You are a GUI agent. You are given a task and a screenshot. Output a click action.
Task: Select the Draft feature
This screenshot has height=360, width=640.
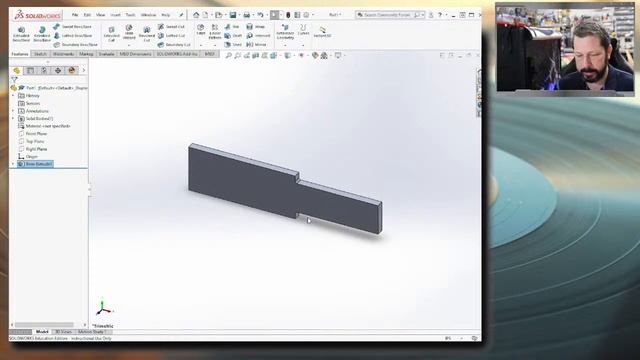(x=233, y=36)
